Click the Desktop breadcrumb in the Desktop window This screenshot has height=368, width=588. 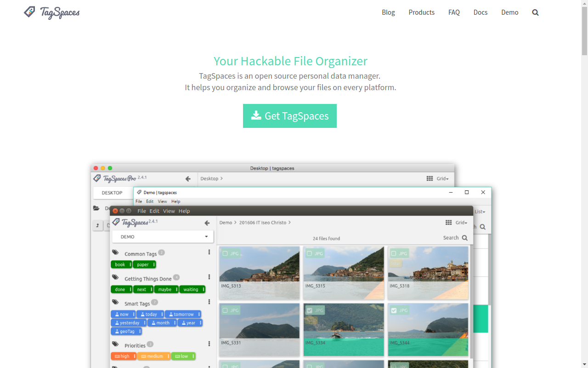tap(209, 178)
